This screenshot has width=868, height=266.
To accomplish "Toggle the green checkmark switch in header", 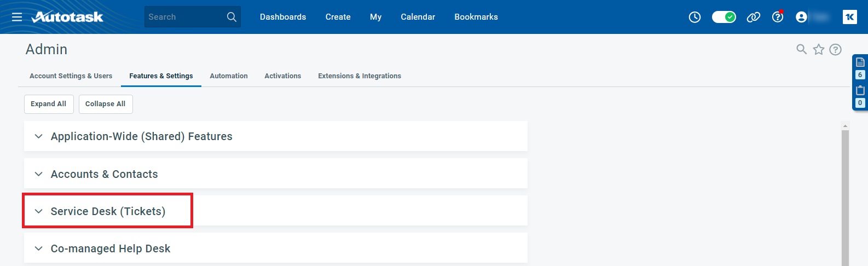I will pos(724,17).
